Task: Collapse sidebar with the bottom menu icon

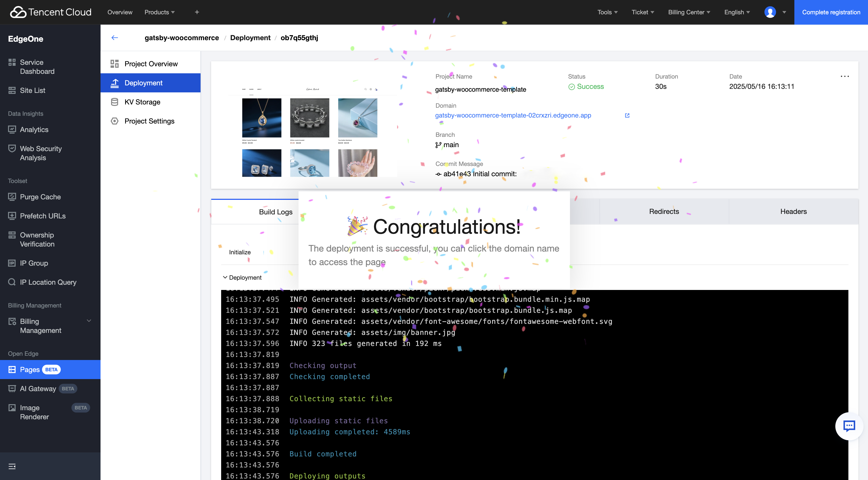Action: pyautogui.click(x=12, y=466)
